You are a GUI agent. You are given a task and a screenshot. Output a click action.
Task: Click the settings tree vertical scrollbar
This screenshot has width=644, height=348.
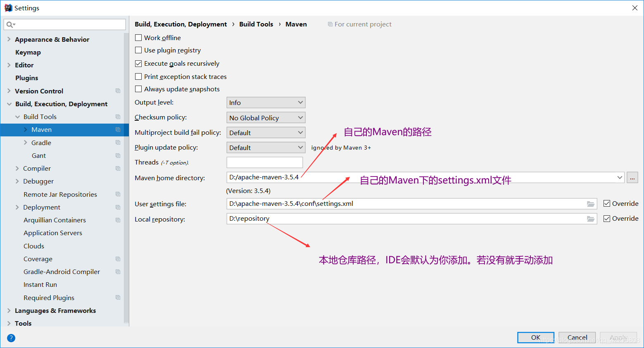point(126,178)
